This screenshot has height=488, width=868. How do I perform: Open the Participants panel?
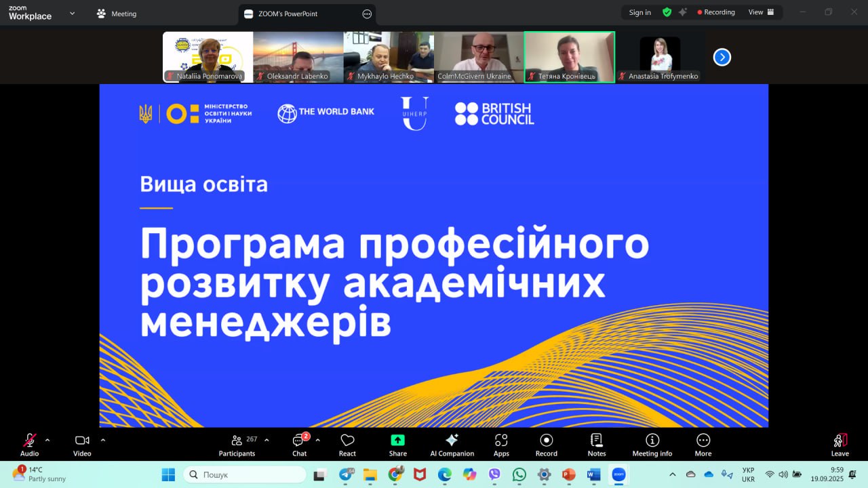click(x=237, y=444)
